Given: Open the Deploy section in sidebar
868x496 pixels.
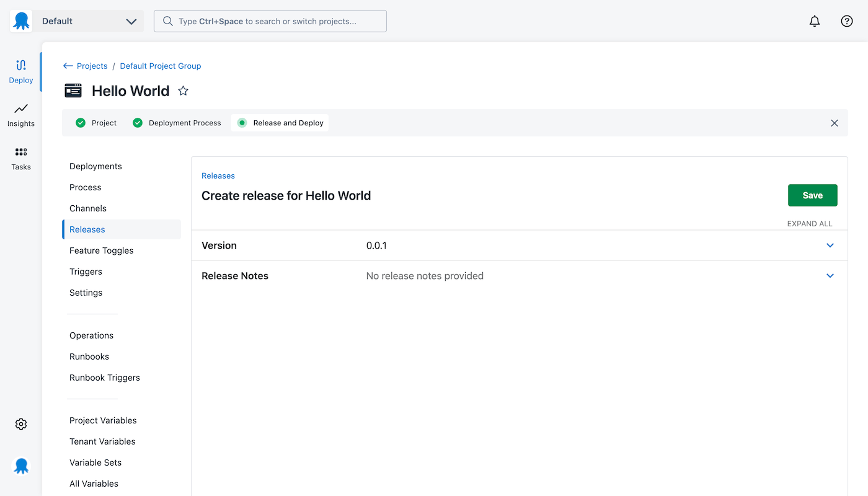Looking at the screenshot, I should tap(21, 71).
